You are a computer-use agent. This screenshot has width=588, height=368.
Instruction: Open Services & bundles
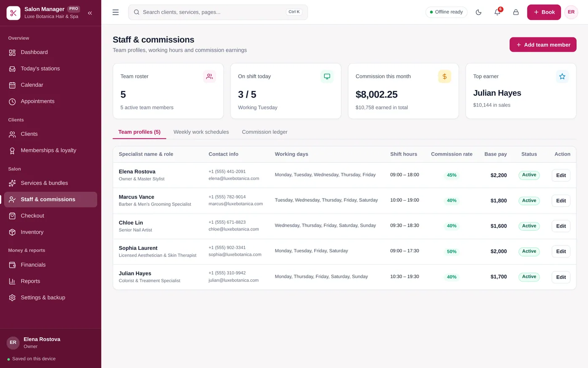pyautogui.click(x=50, y=183)
